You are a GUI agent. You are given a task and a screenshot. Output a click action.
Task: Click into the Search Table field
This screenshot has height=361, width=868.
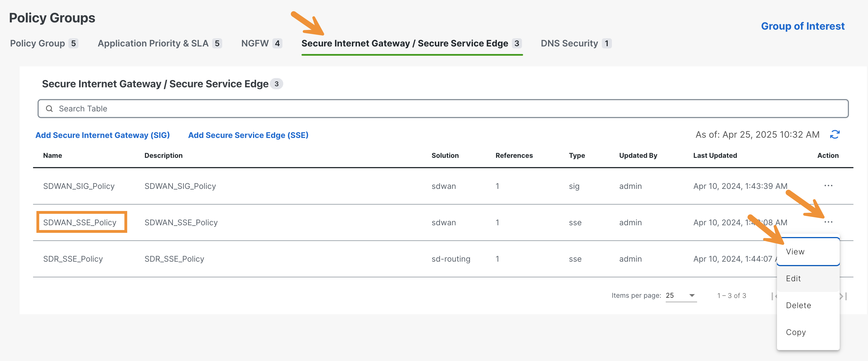(443, 109)
